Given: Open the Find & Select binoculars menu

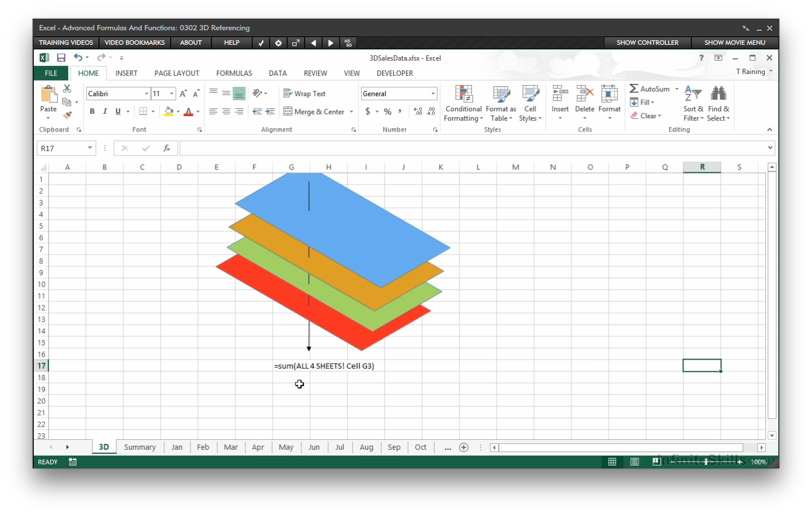Looking at the screenshot, I should (x=719, y=103).
